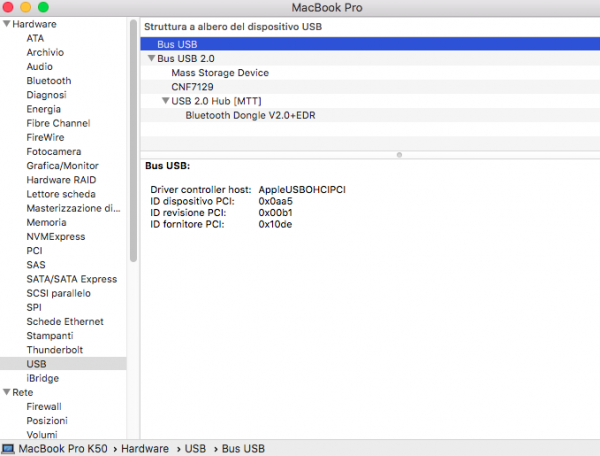Open Masterizzazione di... in the sidebar
This screenshot has width=600, height=456.
click(73, 208)
